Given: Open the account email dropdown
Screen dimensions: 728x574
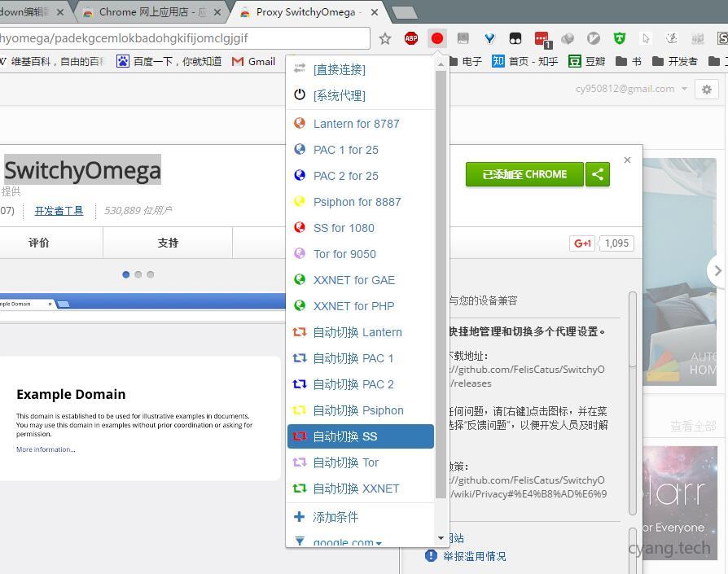Looking at the screenshot, I should pyautogui.click(x=632, y=90).
